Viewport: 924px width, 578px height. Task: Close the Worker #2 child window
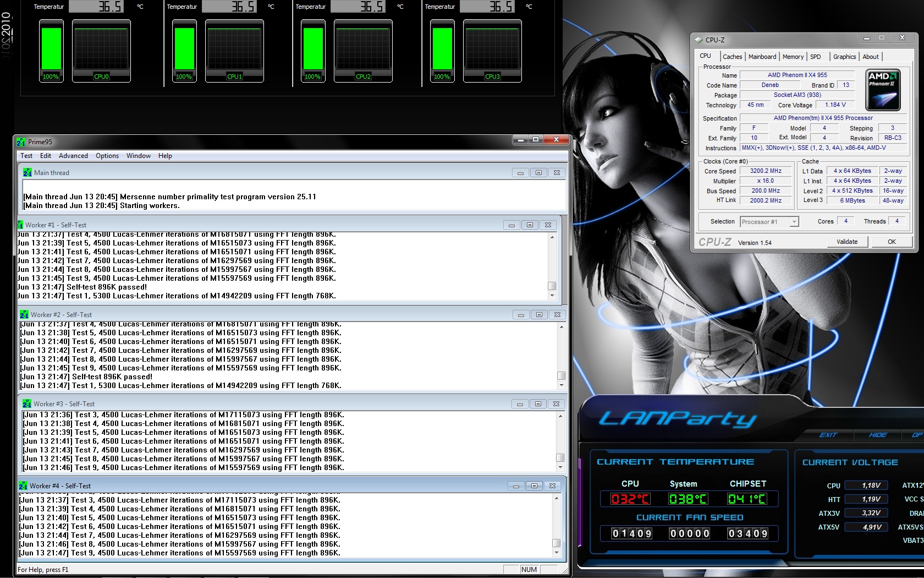pos(557,314)
